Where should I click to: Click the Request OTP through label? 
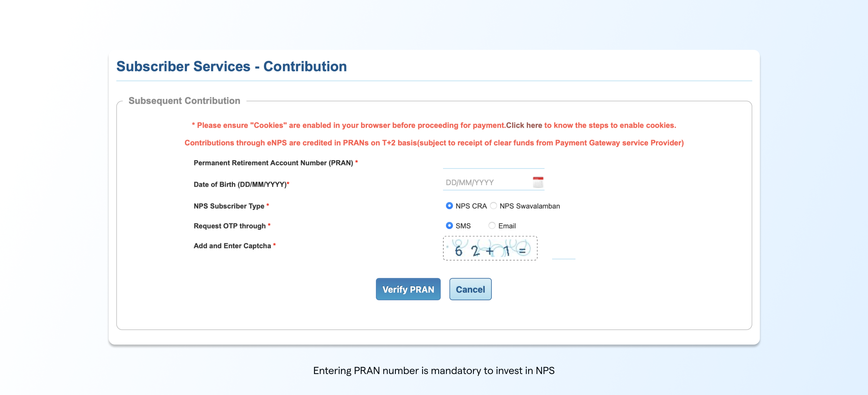pos(230,226)
